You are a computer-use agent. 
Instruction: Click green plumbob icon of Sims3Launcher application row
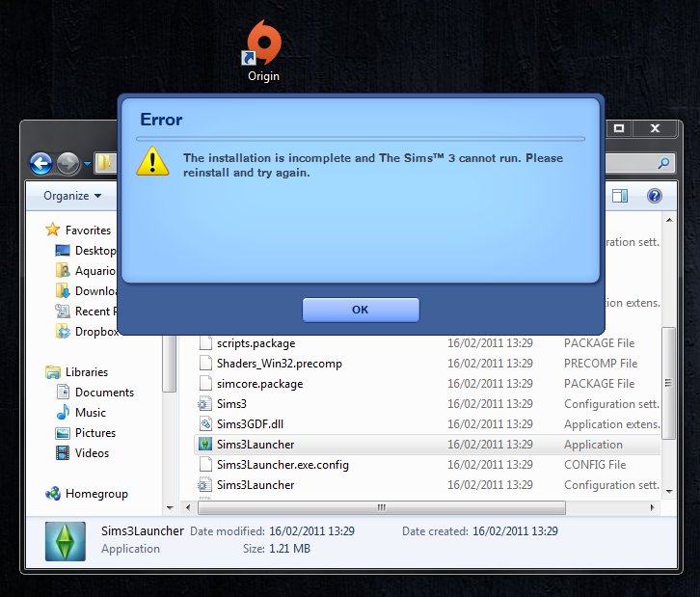[205, 445]
